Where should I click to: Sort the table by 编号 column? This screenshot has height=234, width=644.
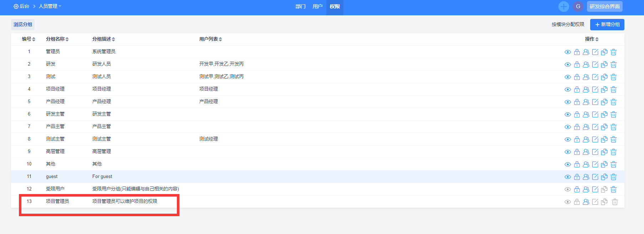coord(29,39)
